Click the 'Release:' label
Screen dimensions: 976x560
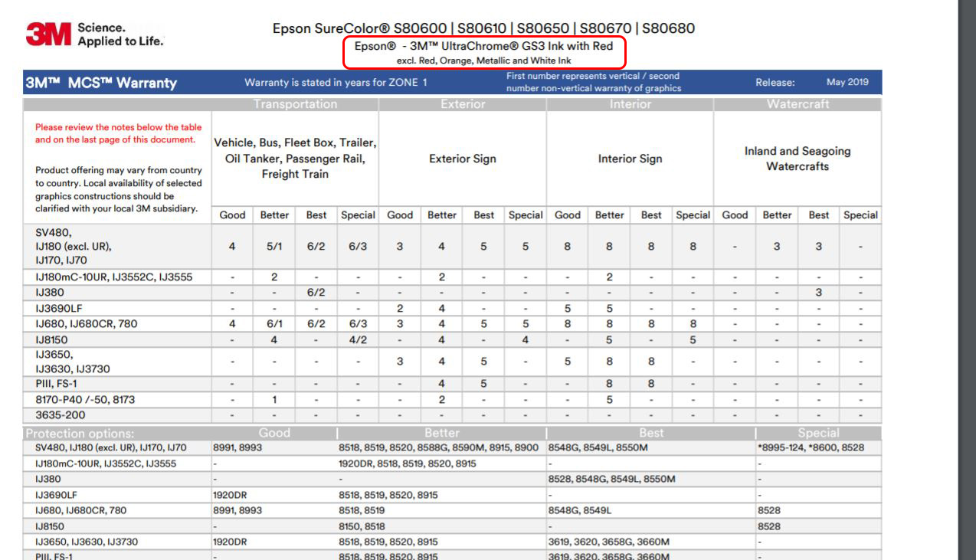(x=775, y=83)
